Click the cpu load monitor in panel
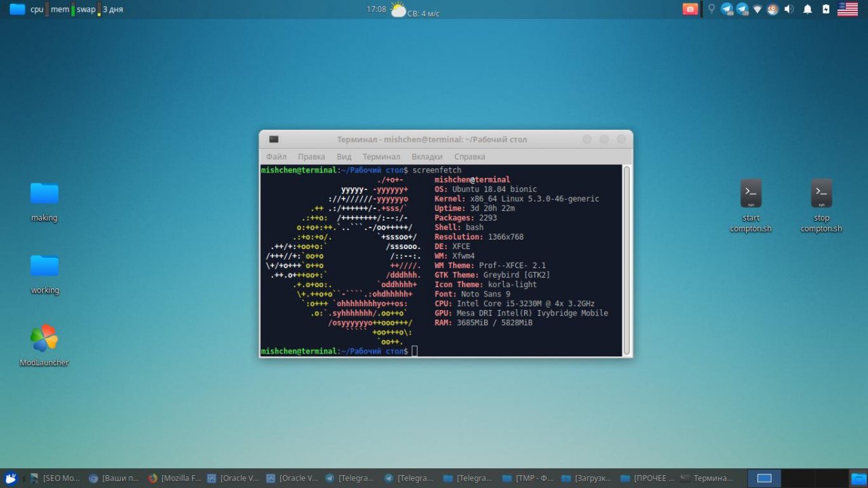The image size is (868, 488). point(39,10)
